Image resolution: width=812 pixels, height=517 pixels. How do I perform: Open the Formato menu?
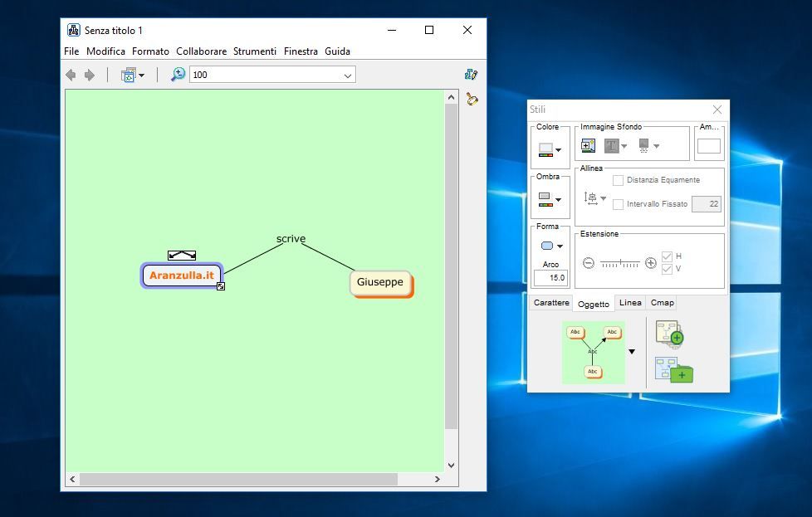(150, 51)
